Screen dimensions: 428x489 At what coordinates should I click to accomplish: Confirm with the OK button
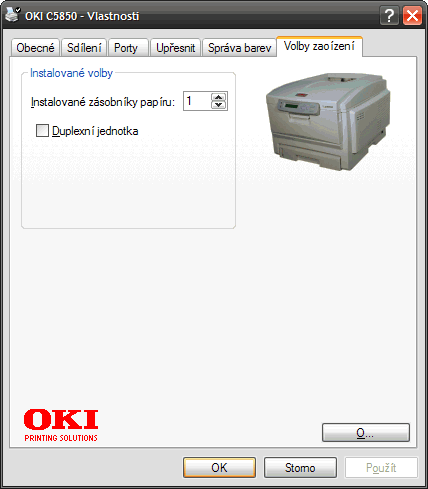pos(219,468)
